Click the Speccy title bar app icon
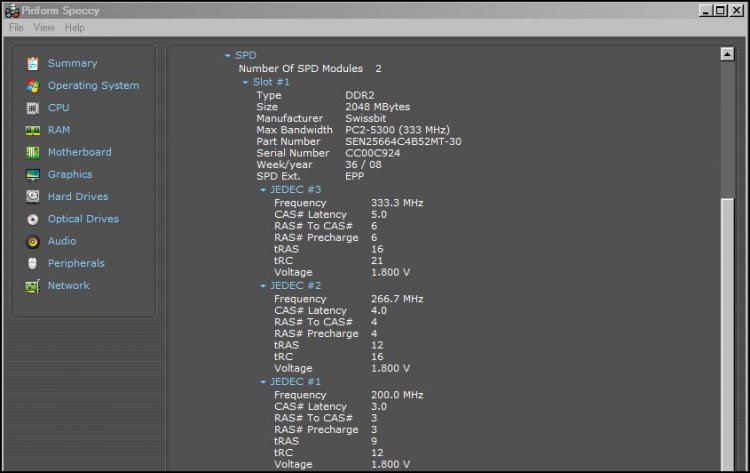This screenshot has width=750, height=473. tap(12, 10)
